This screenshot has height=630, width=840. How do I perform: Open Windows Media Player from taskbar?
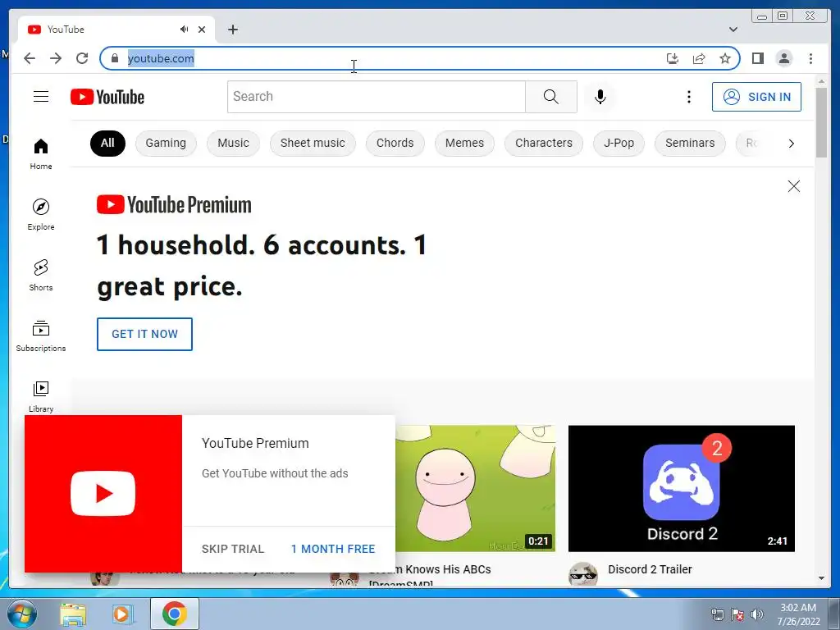[x=122, y=614]
